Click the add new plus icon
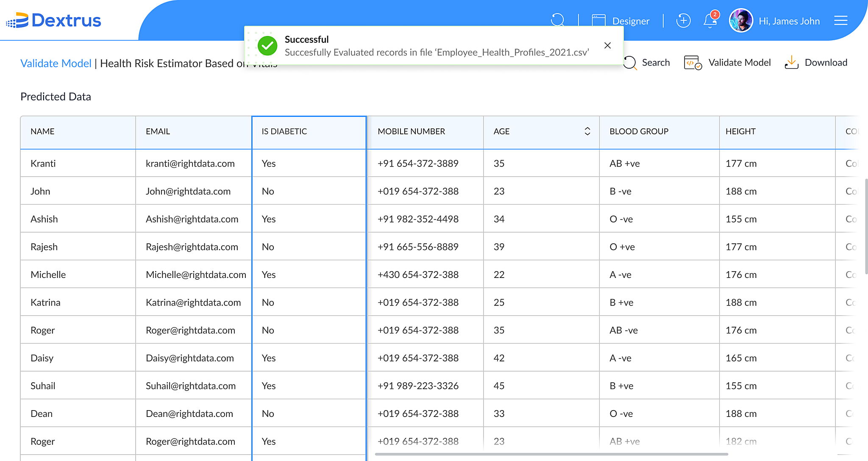The width and height of the screenshot is (868, 461). 683,20
